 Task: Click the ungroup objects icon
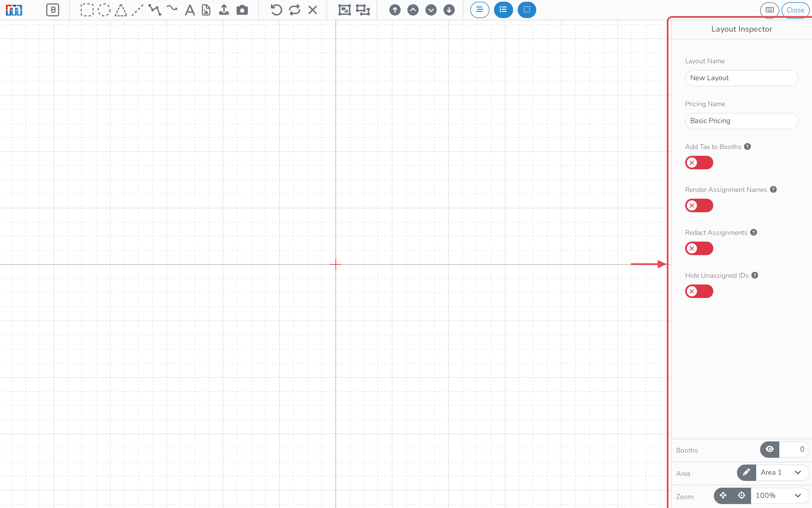tap(363, 10)
